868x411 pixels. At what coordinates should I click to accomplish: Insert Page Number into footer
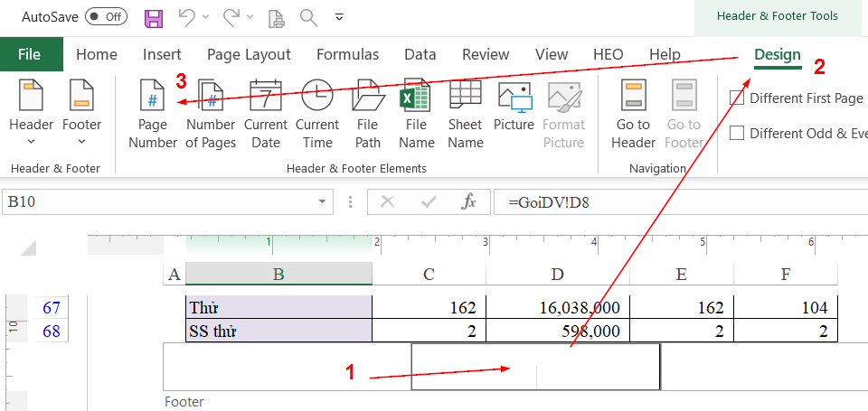(x=153, y=113)
